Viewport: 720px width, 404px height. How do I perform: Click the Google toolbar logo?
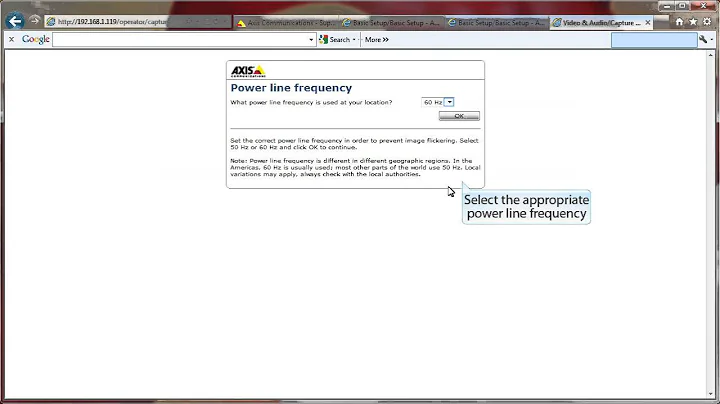point(35,39)
